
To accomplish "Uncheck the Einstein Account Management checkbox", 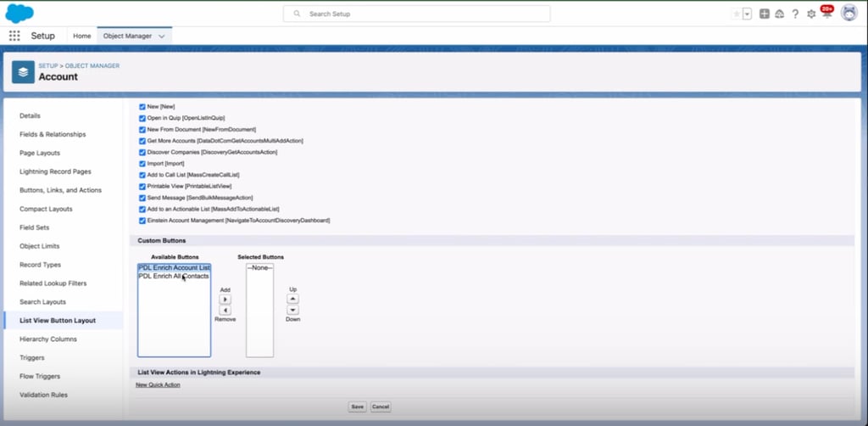I will tap(142, 220).
